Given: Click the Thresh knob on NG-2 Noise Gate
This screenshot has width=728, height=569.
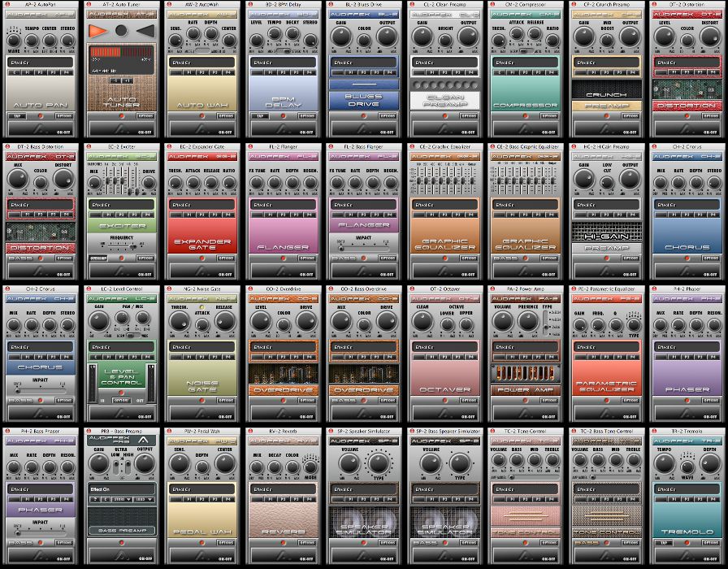Looking at the screenshot, I should click(180, 321).
